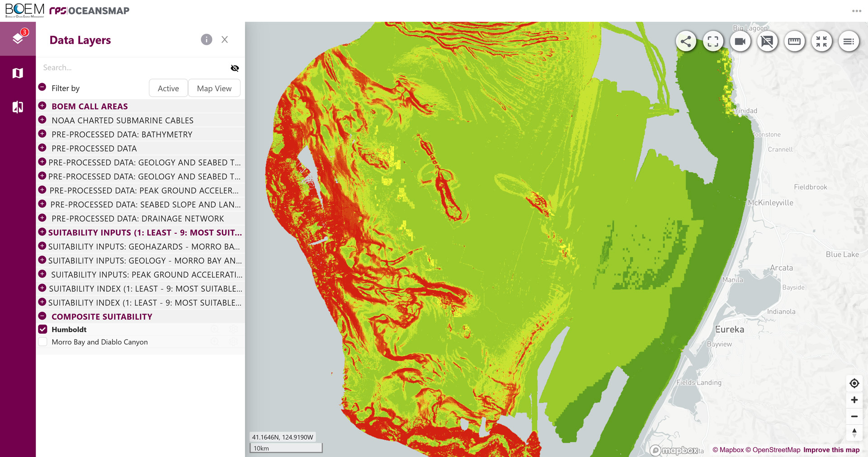Filter layers by Map View
This screenshot has height=457, width=868.
coord(214,89)
